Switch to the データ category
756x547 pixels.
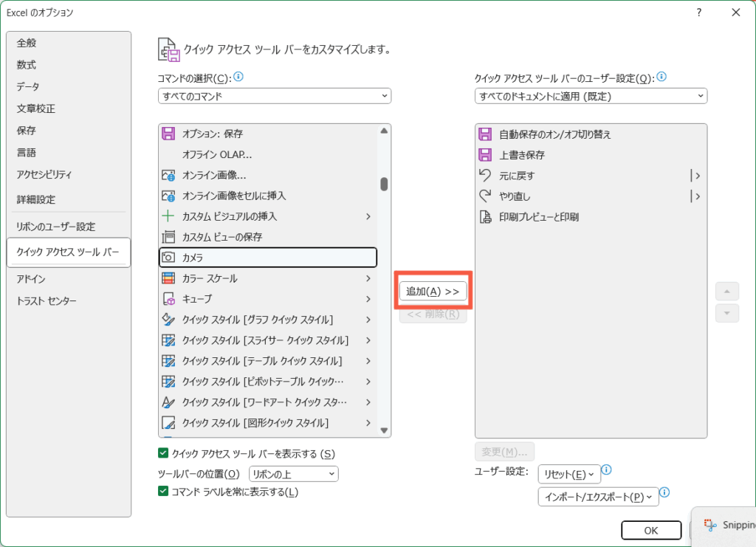(x=28, y=87)
